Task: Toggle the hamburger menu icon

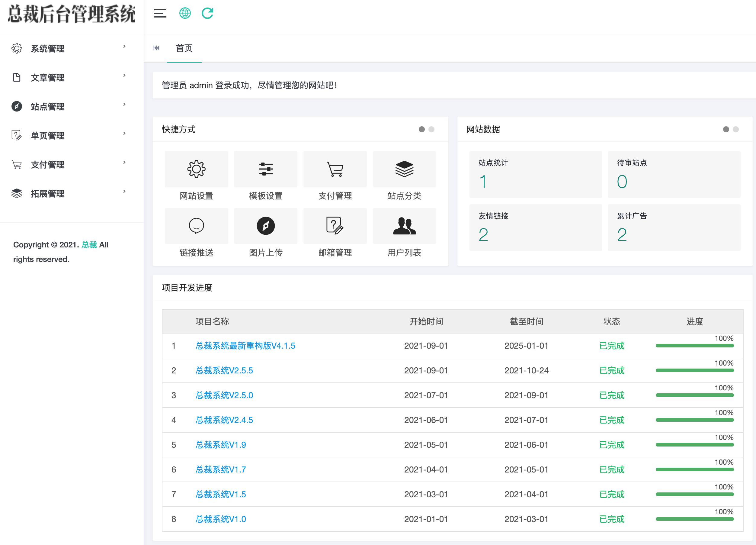Action: 160,13
